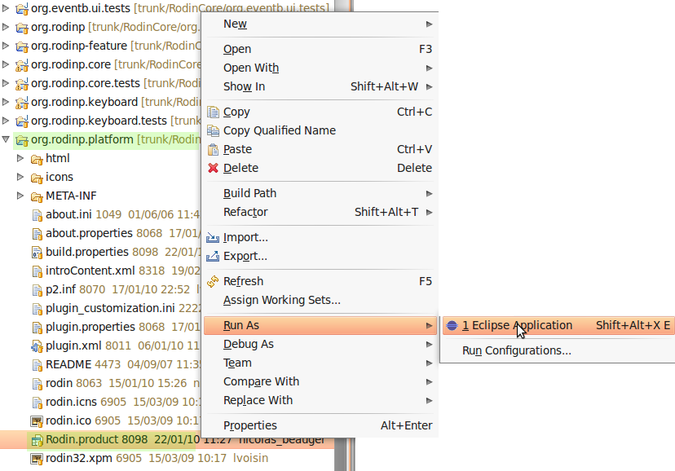Viewport: 675px width, 471px height.
Task: Click the org.eventb.ui.tests project icon
Action: tap(22, 9)
